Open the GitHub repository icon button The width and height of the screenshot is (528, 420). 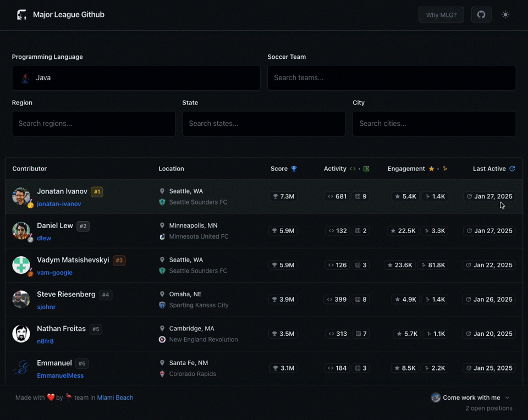point(481,15)
